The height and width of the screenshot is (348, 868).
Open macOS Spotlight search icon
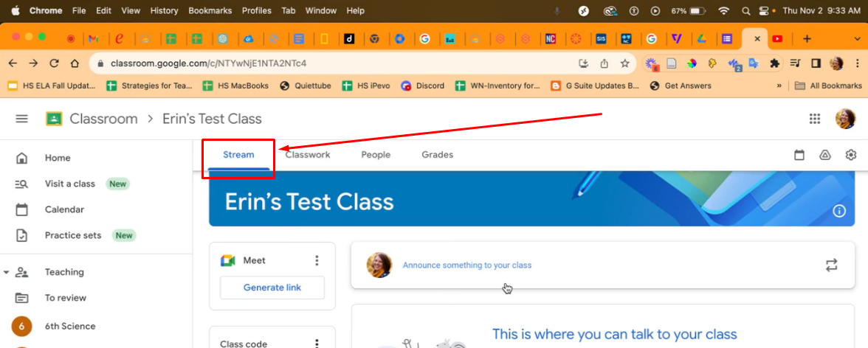click(x=746, y=10)
